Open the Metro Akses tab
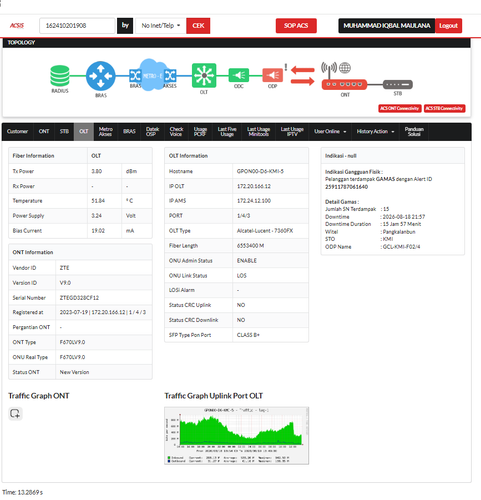The width and height of the screenshot is (481, 500). tap(105, 132)
